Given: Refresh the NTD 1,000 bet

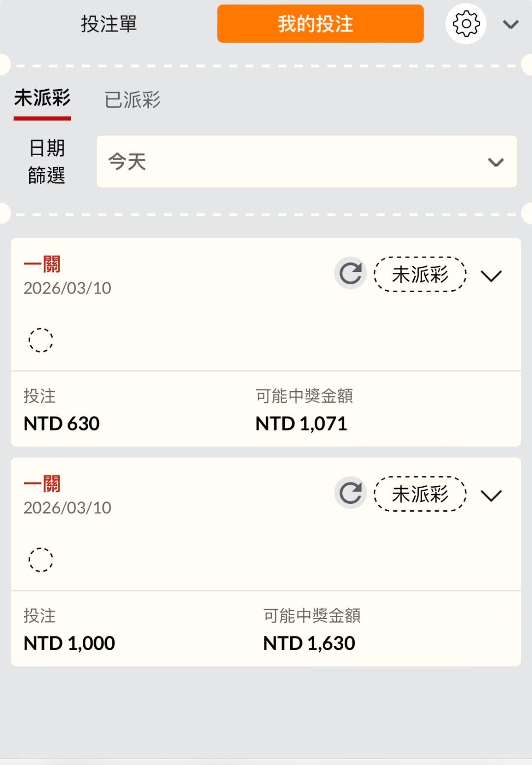Looking at the screenshot, I should 350,493.
